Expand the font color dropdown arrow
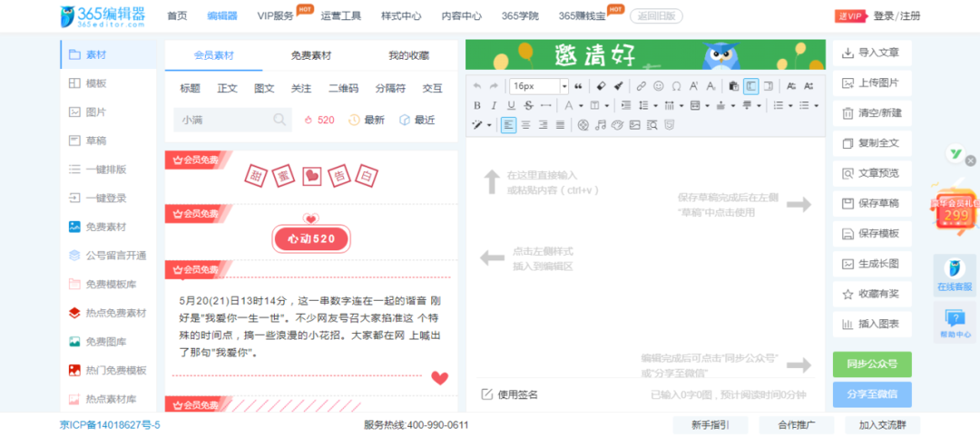 pos(581,106)
